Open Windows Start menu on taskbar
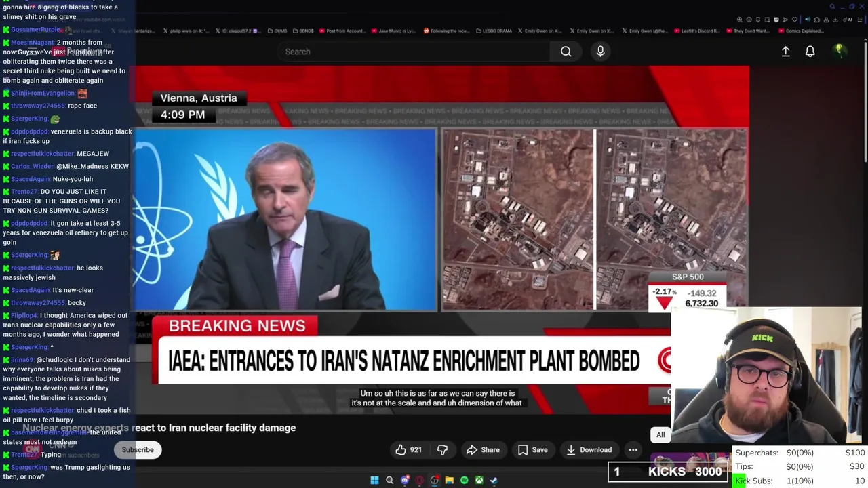 (x=374, y=481)
